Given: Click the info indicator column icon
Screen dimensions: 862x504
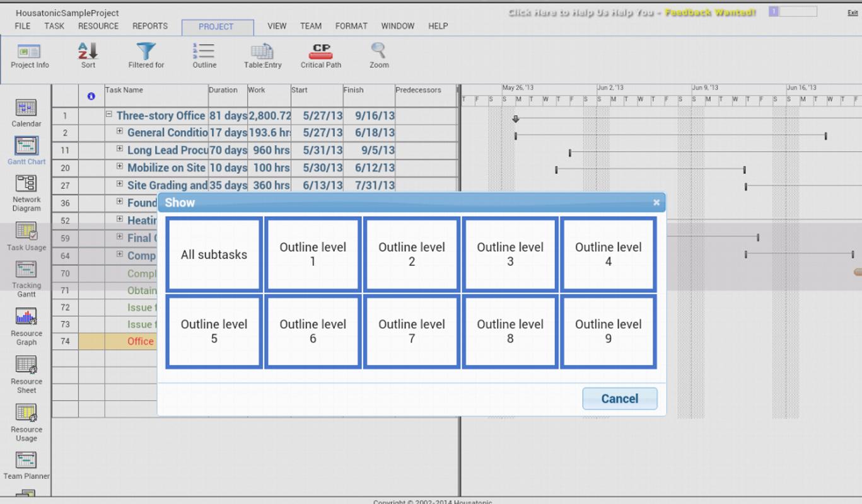Looking at the screenshot, I should [91, 96].
